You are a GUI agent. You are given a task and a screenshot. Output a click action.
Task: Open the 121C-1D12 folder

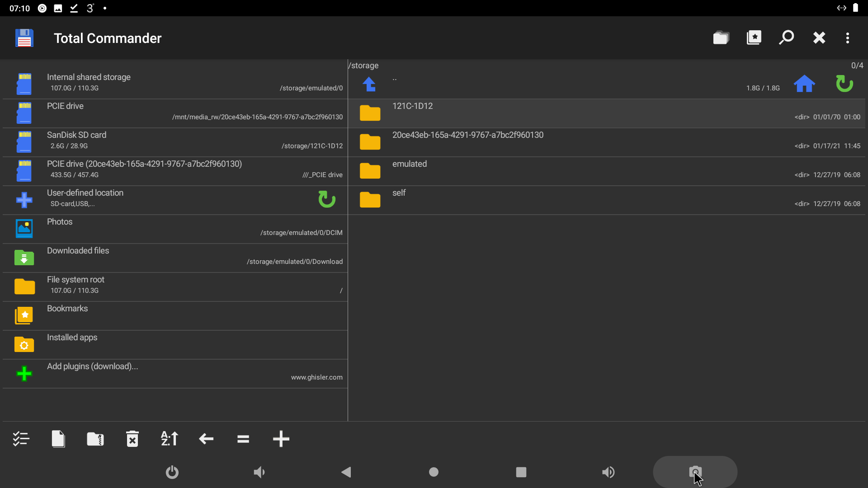click(607, 113)
